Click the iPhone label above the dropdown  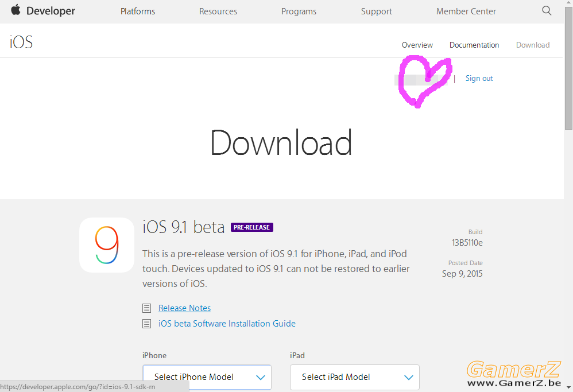[x=154, y=355]
